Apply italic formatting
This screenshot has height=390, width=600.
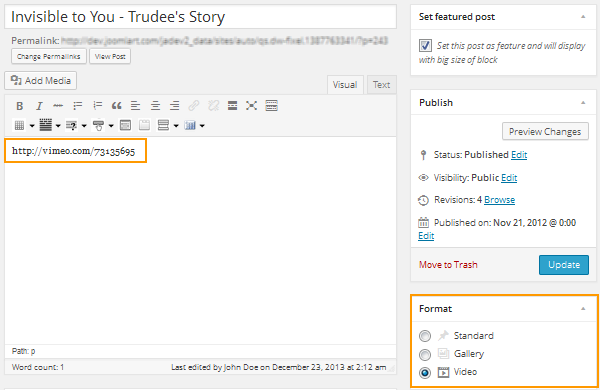(39, 106)
